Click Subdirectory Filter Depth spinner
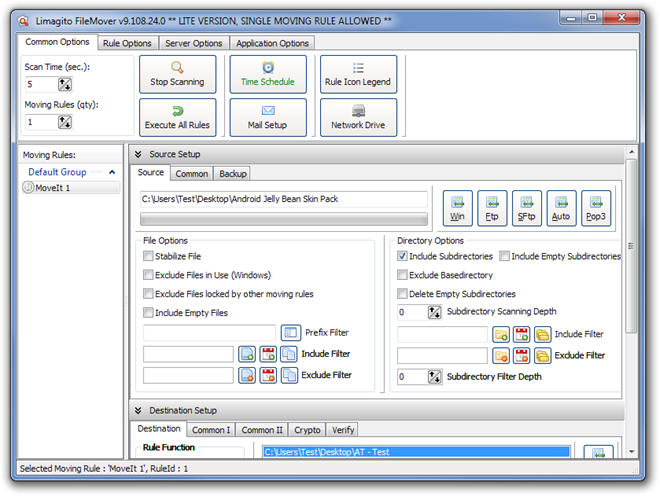This screenshot has width=660, height=496. (435, 377)
